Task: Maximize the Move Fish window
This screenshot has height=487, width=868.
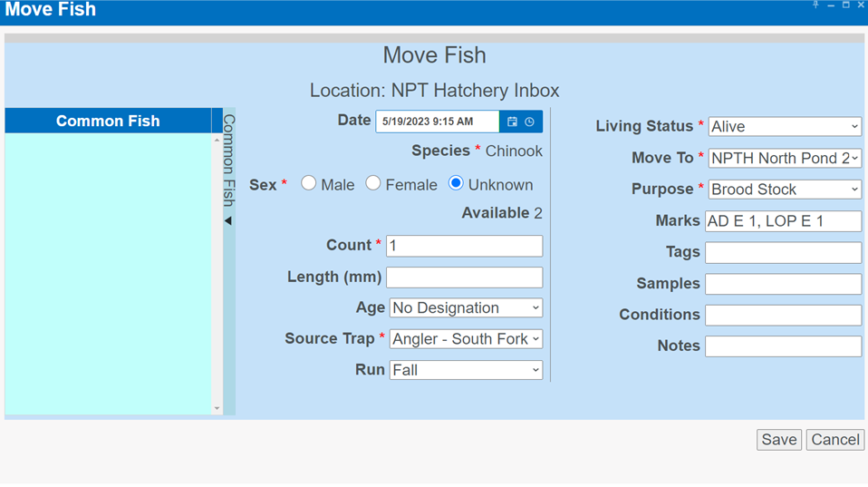Action: (845, 5)
